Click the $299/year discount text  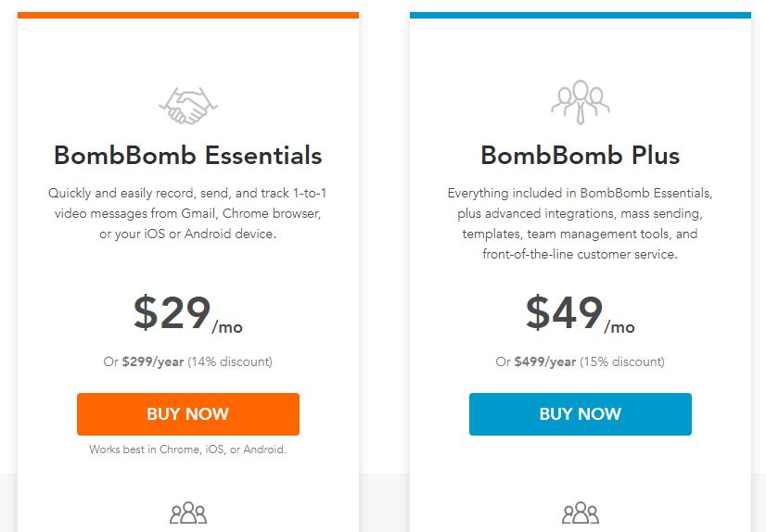tap(188, 361)
